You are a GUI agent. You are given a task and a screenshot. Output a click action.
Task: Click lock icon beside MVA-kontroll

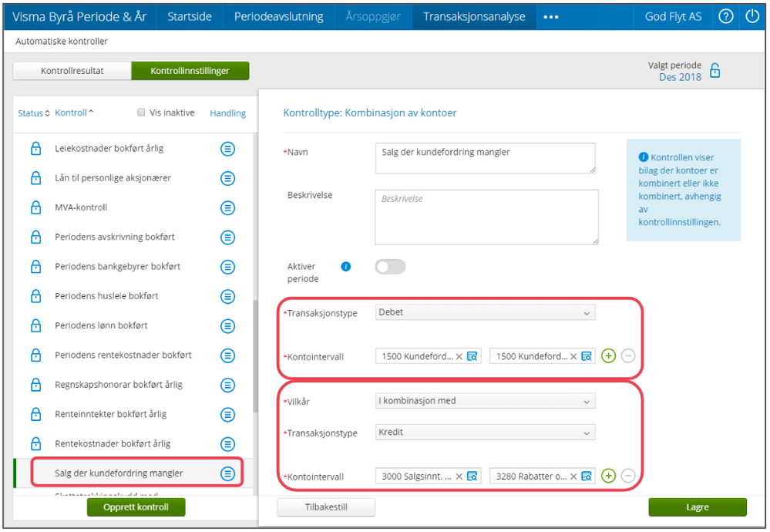[36, 207]
